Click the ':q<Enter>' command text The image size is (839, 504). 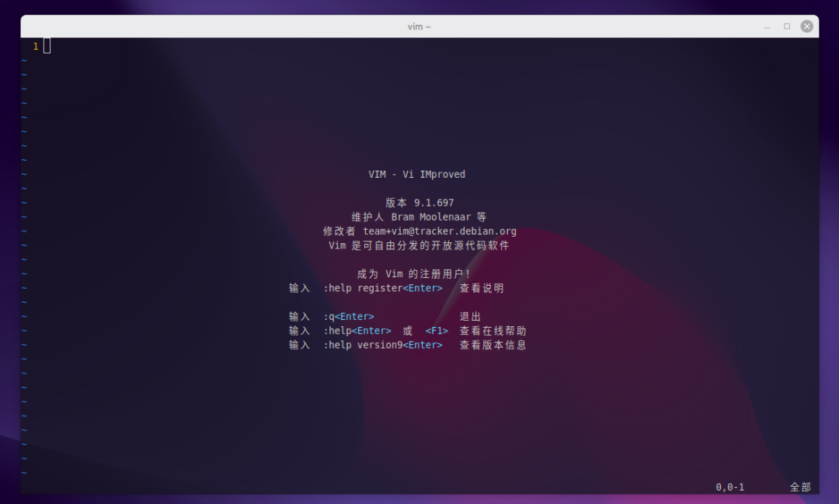click(349, 317)
